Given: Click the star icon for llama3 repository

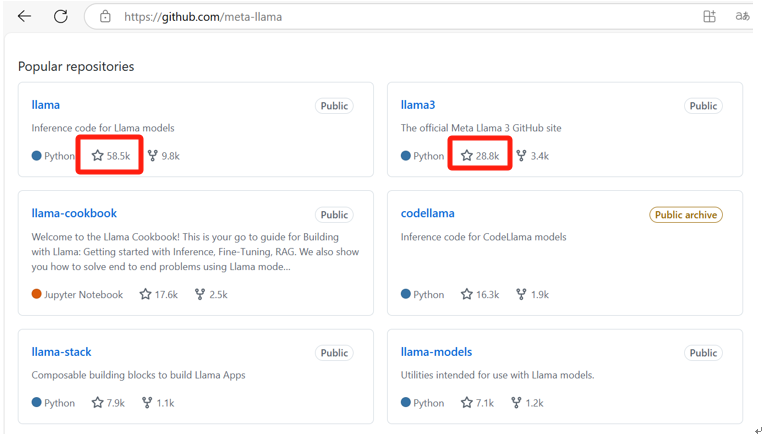Looking at the screenshot, I should point(467,156).
